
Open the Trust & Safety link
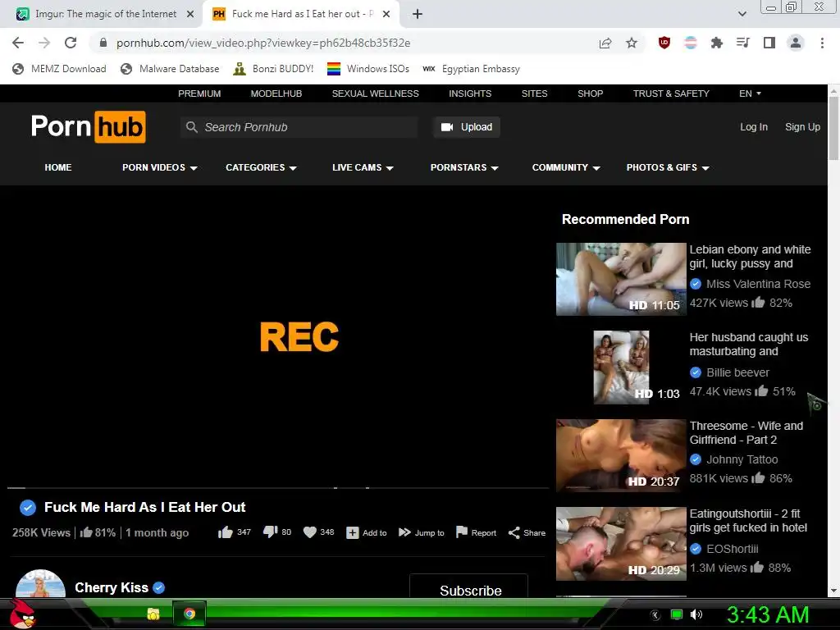click(x=671, y=94)
